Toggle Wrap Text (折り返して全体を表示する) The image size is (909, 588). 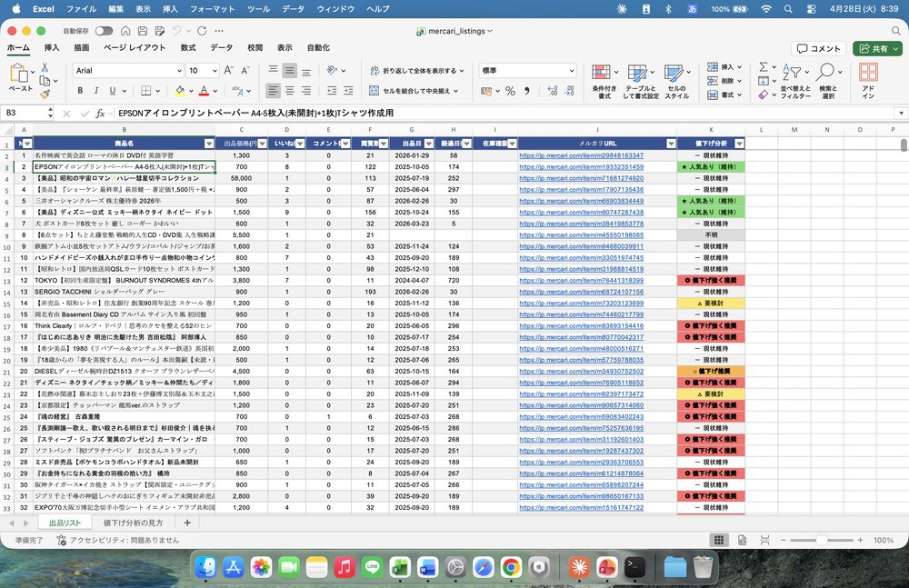point(417,71)
